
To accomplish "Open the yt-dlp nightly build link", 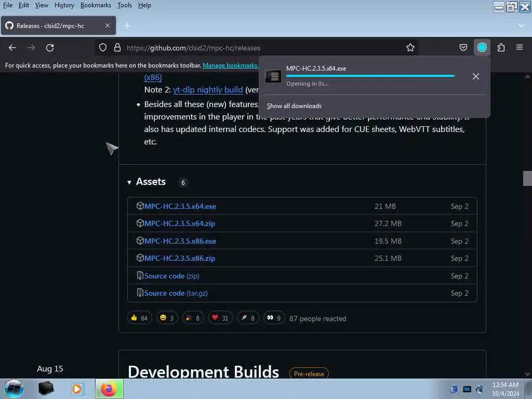I will [x=208, y=90].
